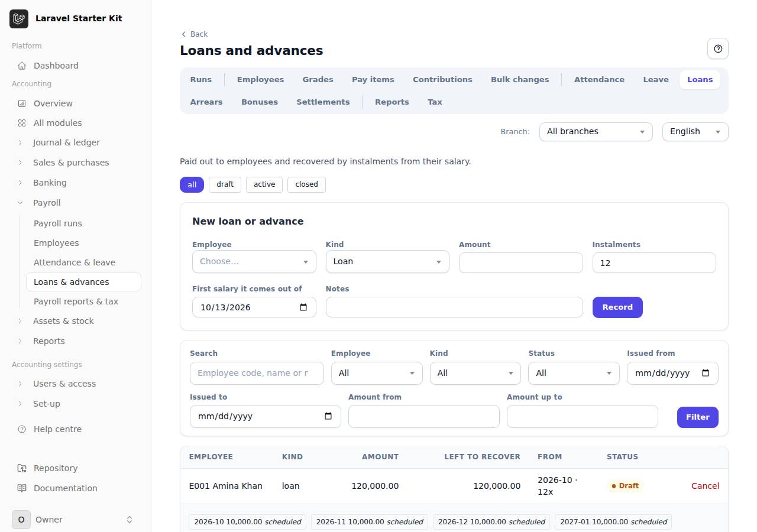Click the Help centre icon
757x532 pixels.
tap(22, 429)
